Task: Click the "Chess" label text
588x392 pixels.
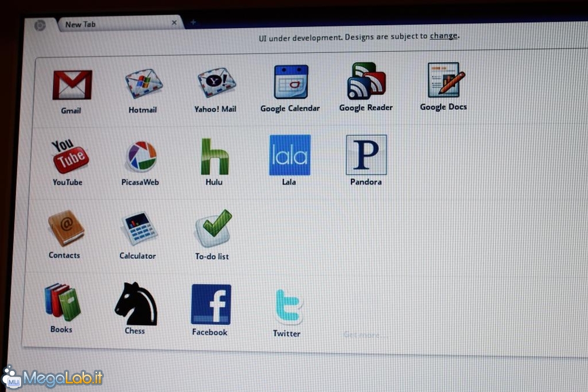Action: (x=135, y=331)
